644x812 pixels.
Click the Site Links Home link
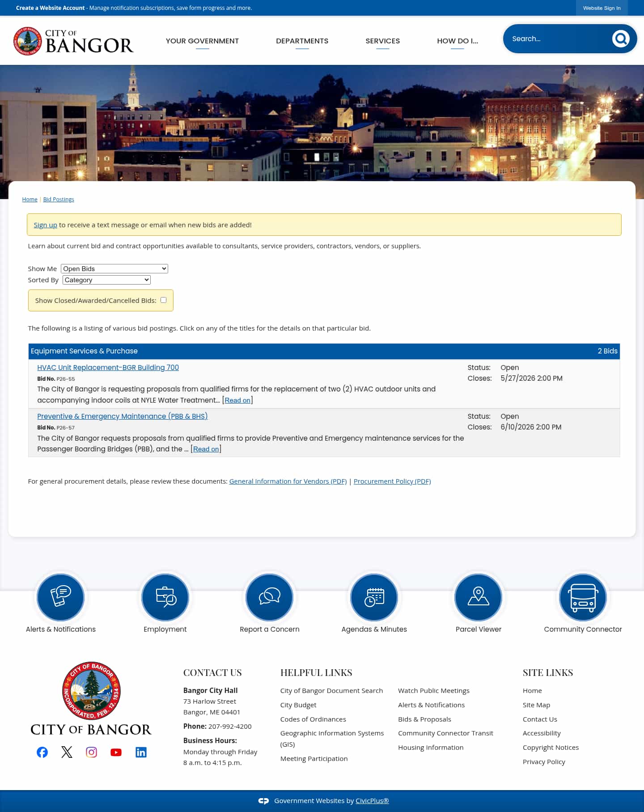point(532,690)
